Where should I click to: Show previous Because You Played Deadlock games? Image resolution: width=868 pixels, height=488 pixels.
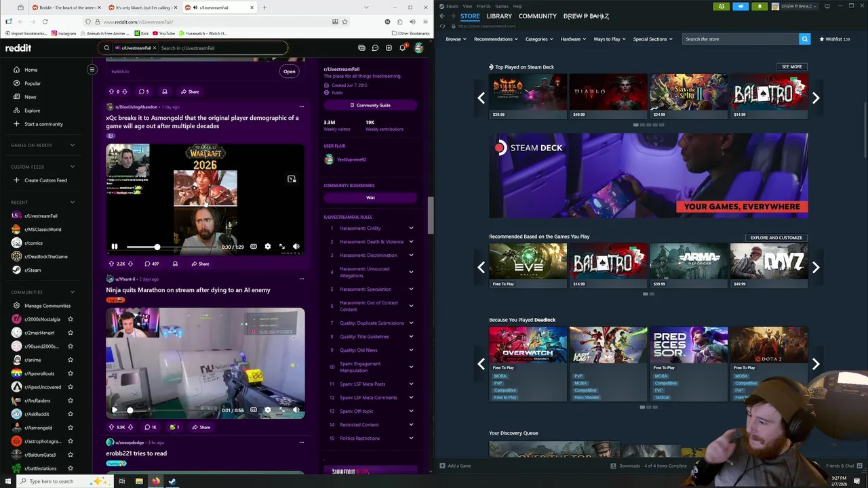click(x=481, y=364)
